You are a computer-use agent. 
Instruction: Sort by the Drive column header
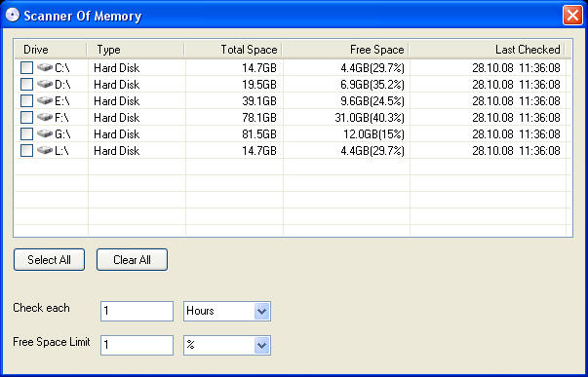51,50
